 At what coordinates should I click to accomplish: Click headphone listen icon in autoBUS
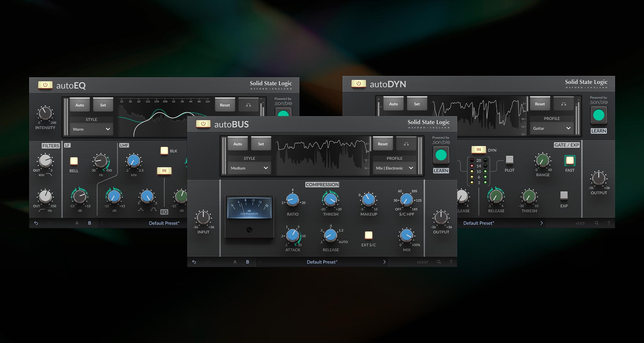coord(406,144)
